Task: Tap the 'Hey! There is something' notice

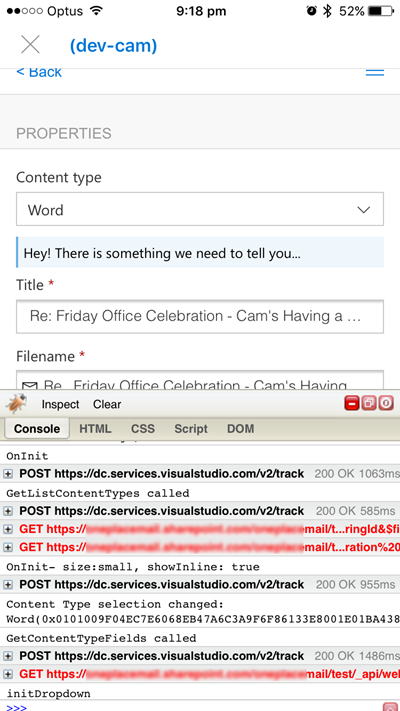Action: pos(200,252)
